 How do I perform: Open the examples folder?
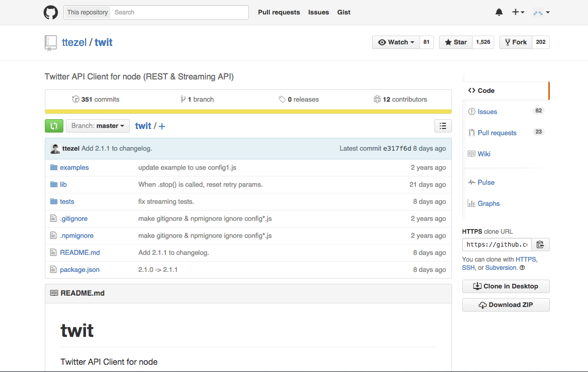click(74, 167)
